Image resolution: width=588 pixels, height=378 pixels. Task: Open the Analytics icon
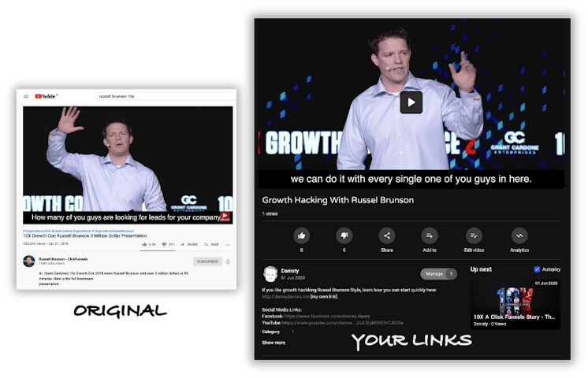click(519, 235)
